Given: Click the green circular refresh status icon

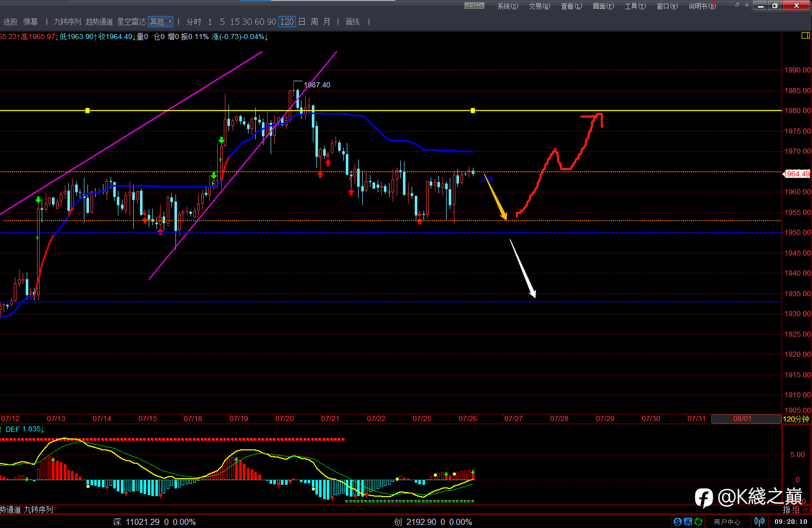Looking at the screenshot, I should tap(698, 522).
